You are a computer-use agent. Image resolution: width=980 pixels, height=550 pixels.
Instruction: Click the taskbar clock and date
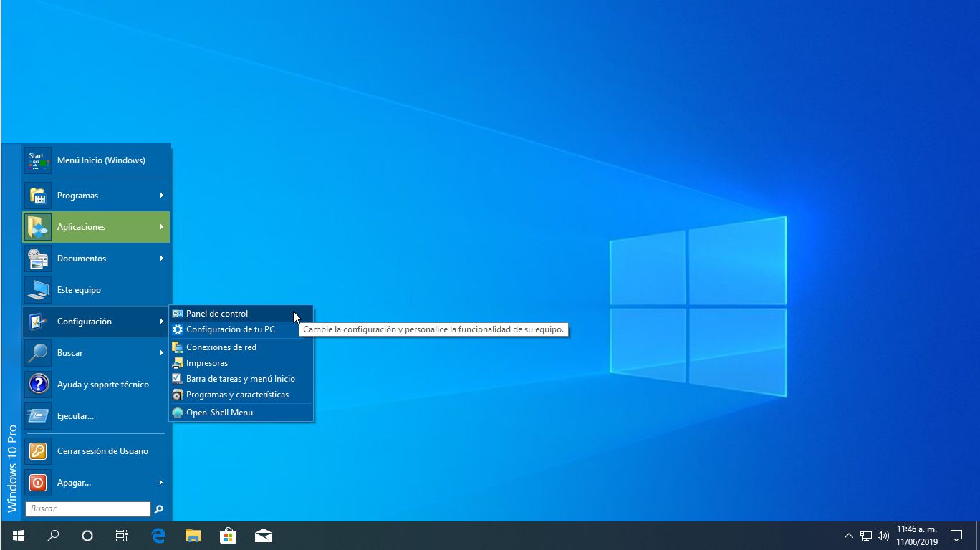click(x=917, y=536)
